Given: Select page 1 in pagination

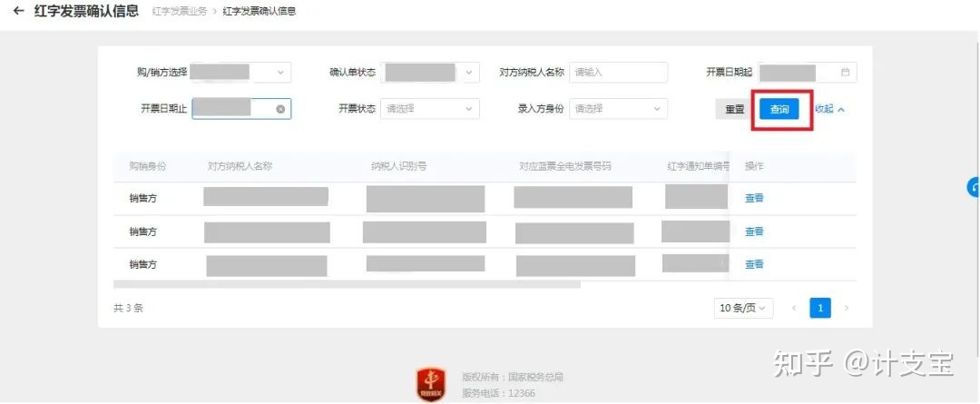Looking at the screenshot, I should [x=820, y=308].
